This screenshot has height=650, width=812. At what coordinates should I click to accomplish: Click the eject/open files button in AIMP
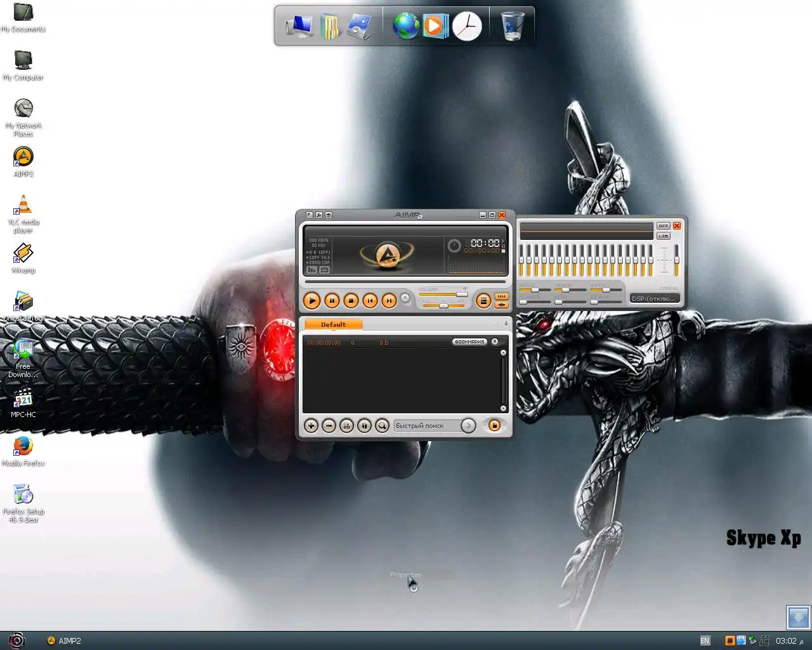click(x=405, y=298)
